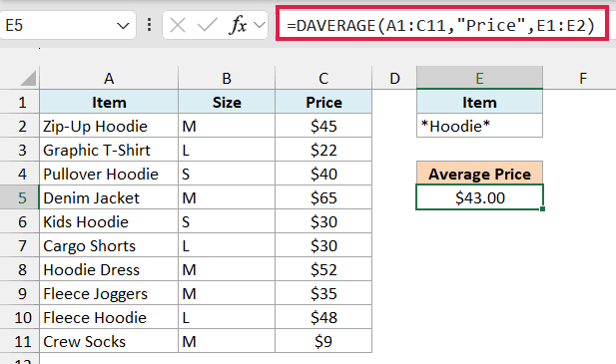The height and width of the screenshot is (364, 616).
Task: Select the Cargo Shorts cell
Action: click(x=109, y=245)
